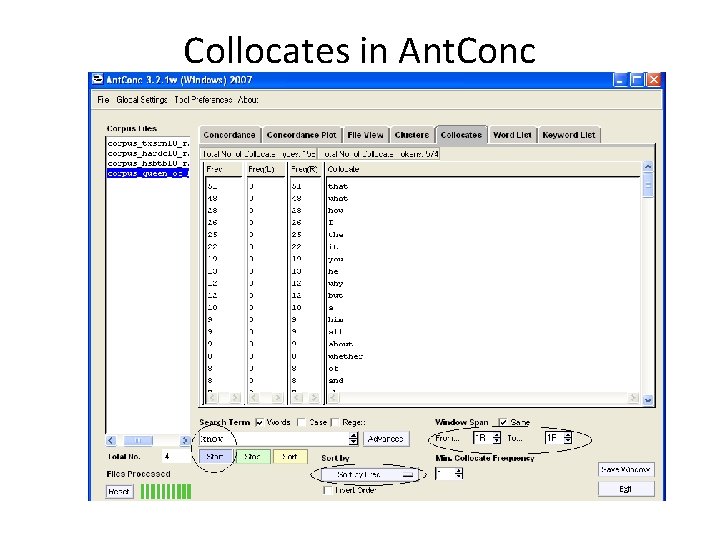Toggle the Window Span Same checkbox
This screenshot has width=720, height=540.
pyautogui.click(x=503, y=422)
